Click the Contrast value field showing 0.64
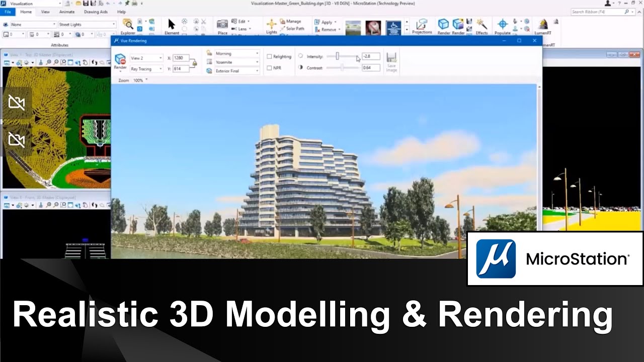The width and height of the screenshot is (644, 362). pos(371,67)
